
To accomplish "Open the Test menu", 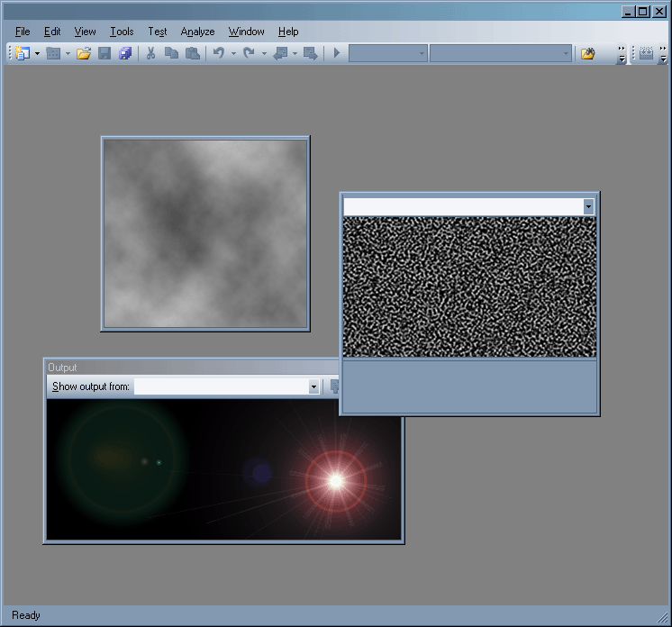I will click(158, 32).
